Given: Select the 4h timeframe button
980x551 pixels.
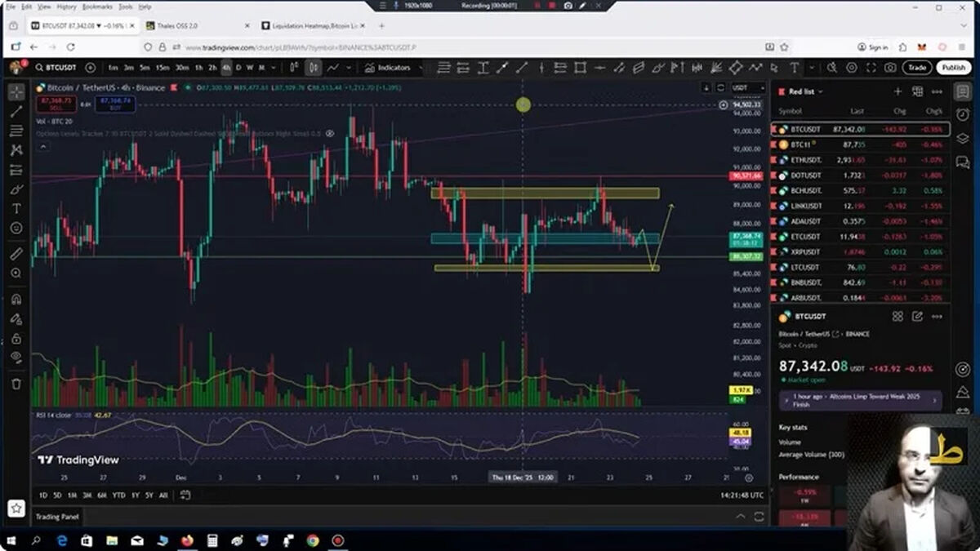Looking at the screenshot, I should 226,68.
